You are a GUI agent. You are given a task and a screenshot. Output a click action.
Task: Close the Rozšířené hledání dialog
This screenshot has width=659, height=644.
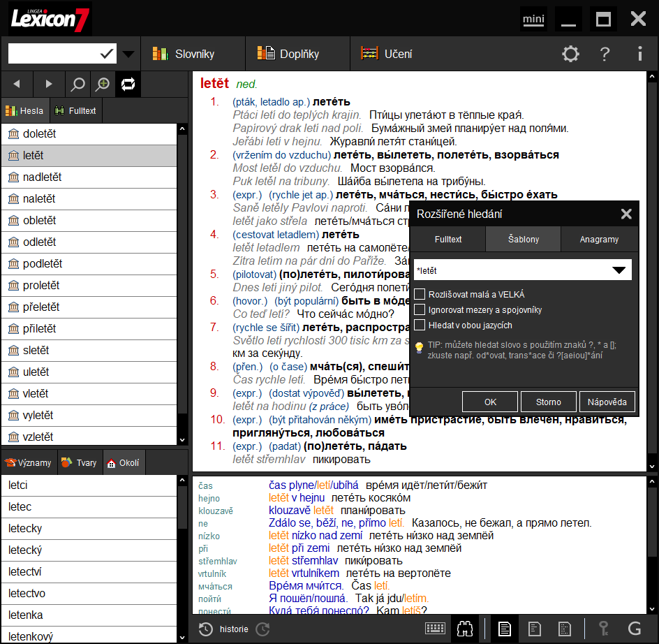[x=626, y=214]
